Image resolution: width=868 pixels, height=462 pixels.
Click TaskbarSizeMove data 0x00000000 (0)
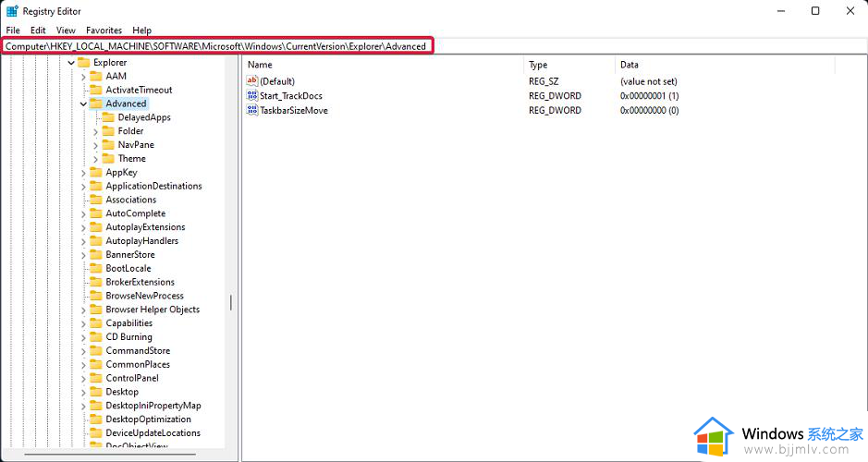(649, 110)
